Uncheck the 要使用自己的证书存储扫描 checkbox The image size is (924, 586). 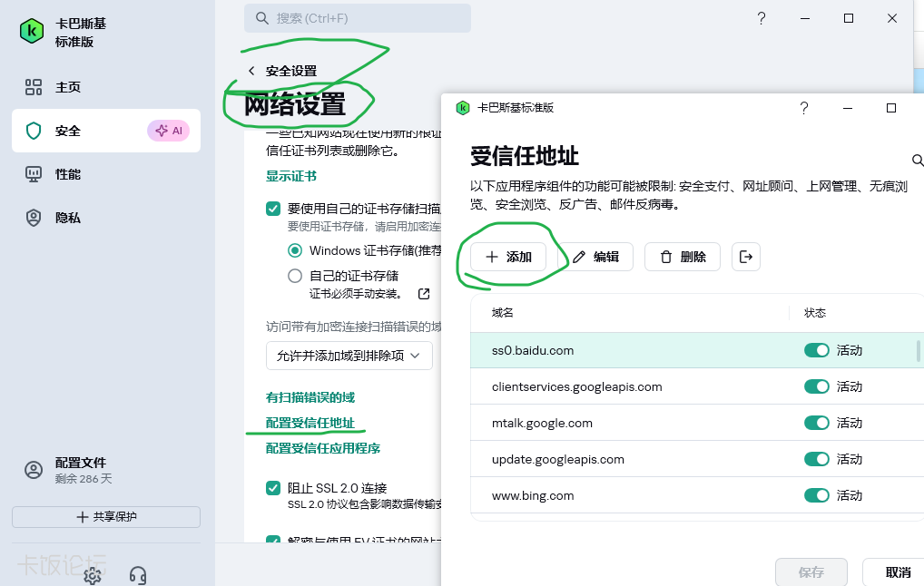[x=273, y=209]
